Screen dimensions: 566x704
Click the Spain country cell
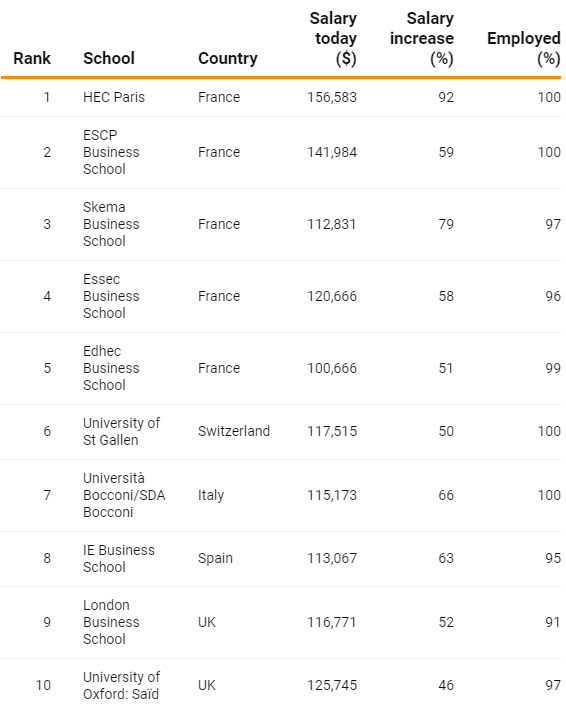point(215,559)
